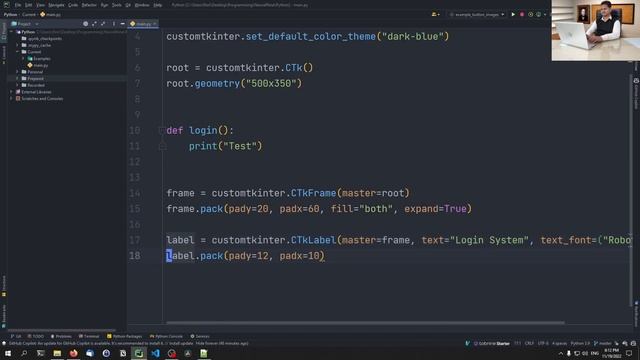Screen dimensions: 640x360
Task: Expand the Prepared folder
Action: click(18, 78)
